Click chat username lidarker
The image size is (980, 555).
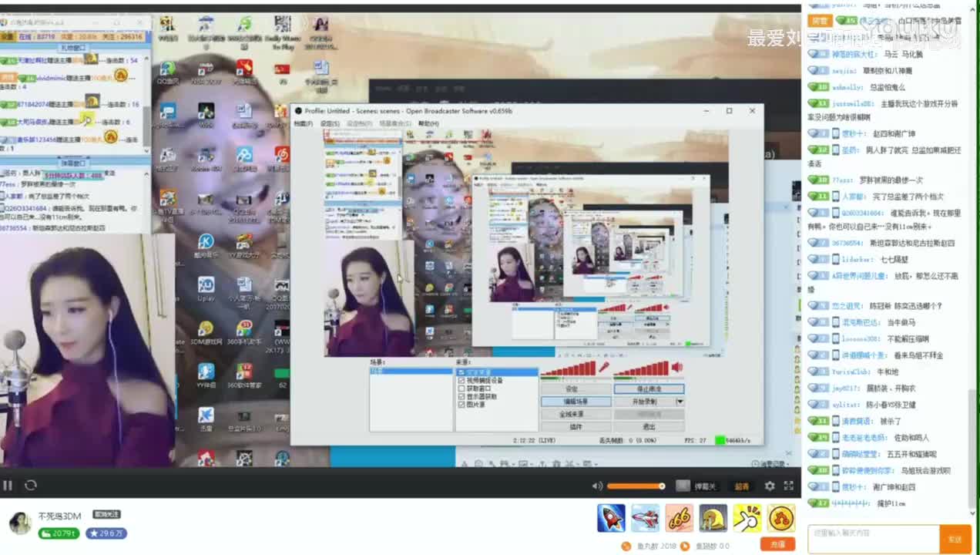tap(857, 260)
